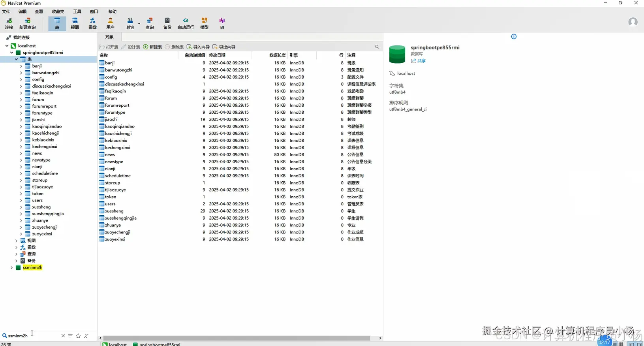Image resolution: width=644 pixels, height=346 pixels.
Task: Click the info icon above database details
Action: coord(514,37)
